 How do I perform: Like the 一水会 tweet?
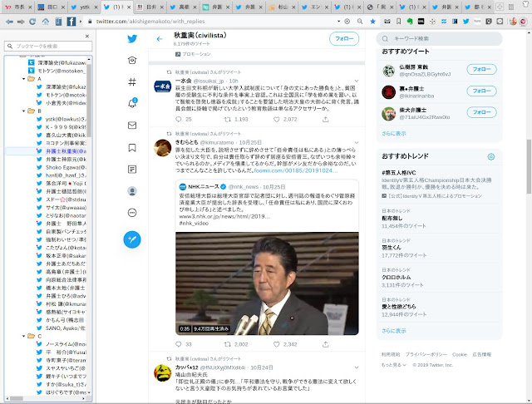click(277, 120)
